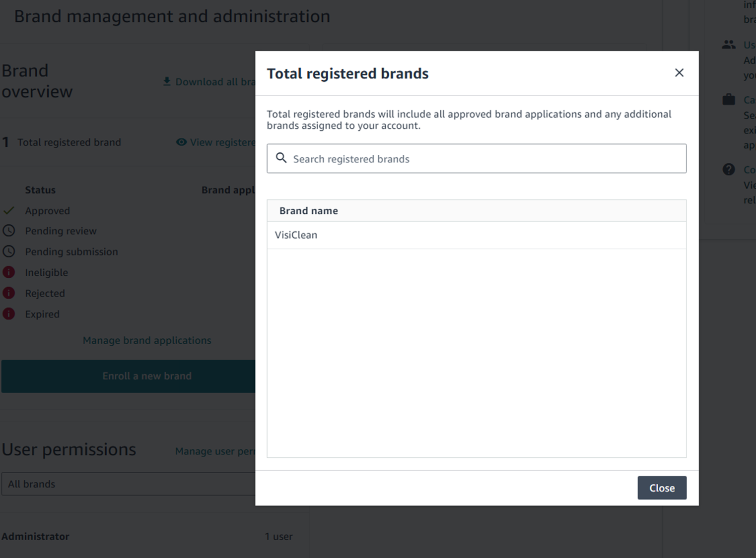The height and width of the screenshot is (558, 756).
Task: Click the red Ineligible alert icon
Action: click(9, 272)
